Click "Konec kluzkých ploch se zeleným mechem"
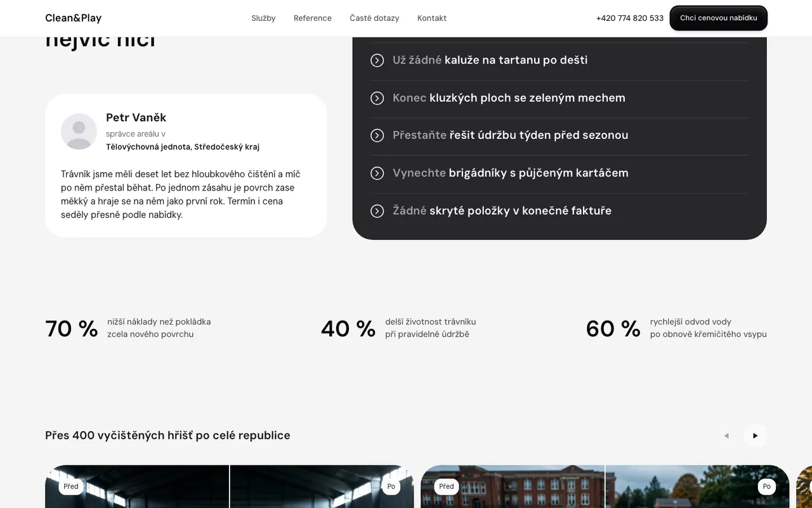The image size is (812, 508). (509, 98)
